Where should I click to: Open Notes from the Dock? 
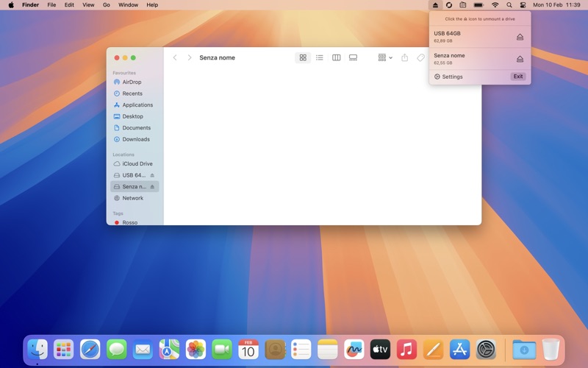coord(327,349)
